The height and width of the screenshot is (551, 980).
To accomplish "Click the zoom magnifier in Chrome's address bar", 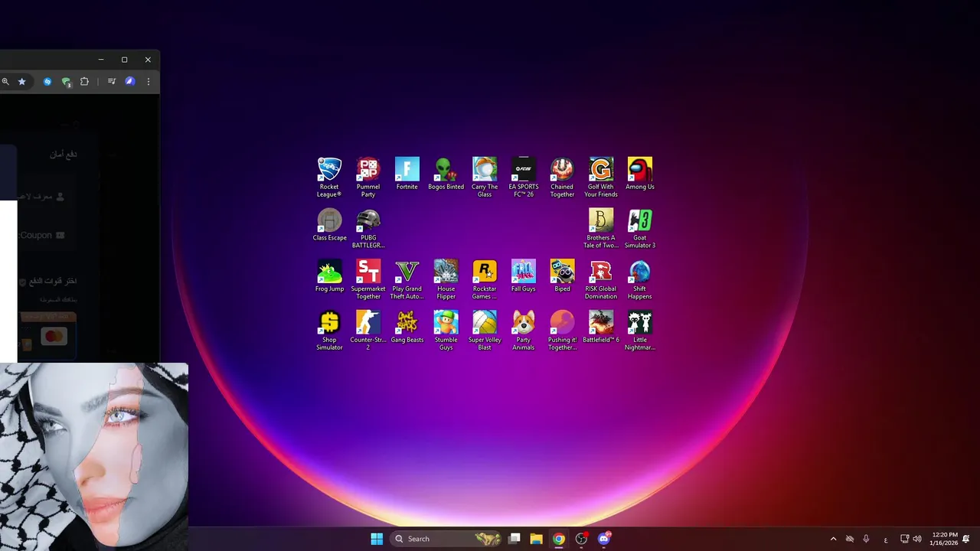I will tap(5, 81).
